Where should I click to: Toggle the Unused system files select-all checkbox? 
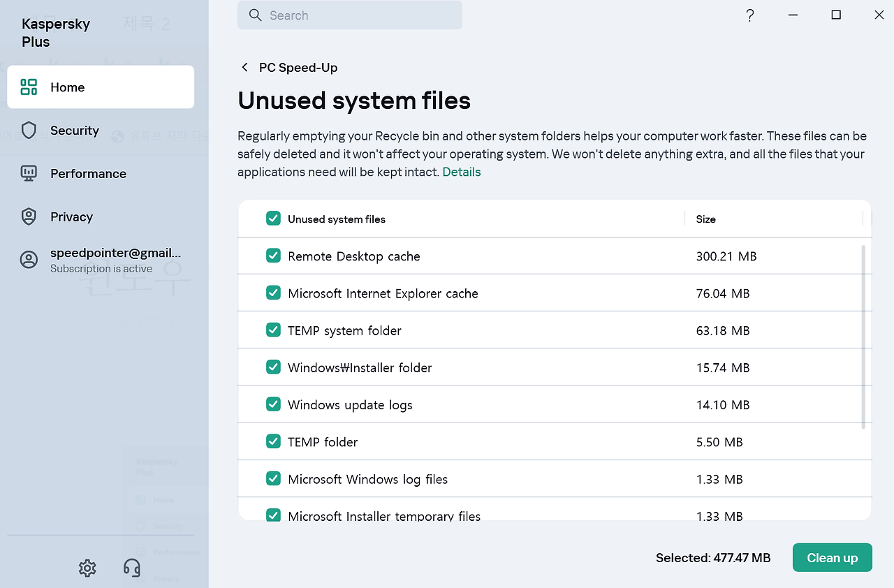(273, 219)
